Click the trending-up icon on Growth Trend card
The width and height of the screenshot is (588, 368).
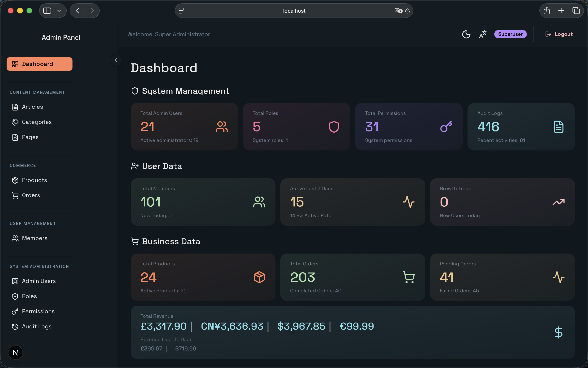(x=558, y=202)
